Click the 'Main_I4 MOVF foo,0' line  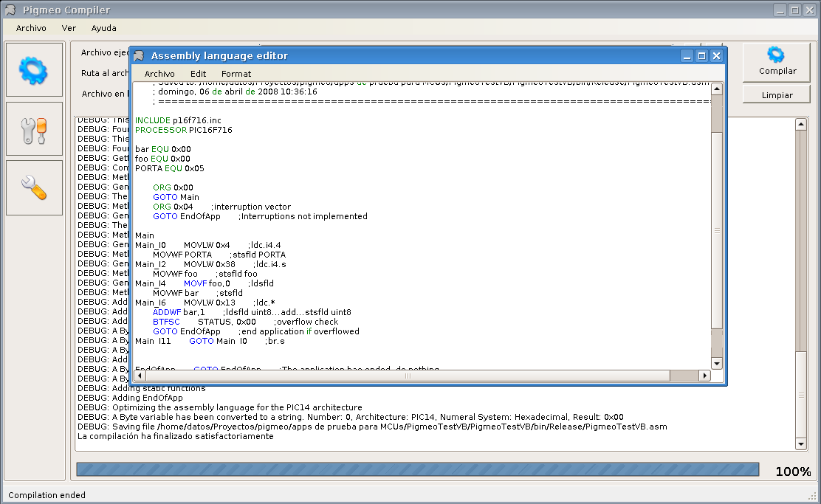(x=205, y=283)
